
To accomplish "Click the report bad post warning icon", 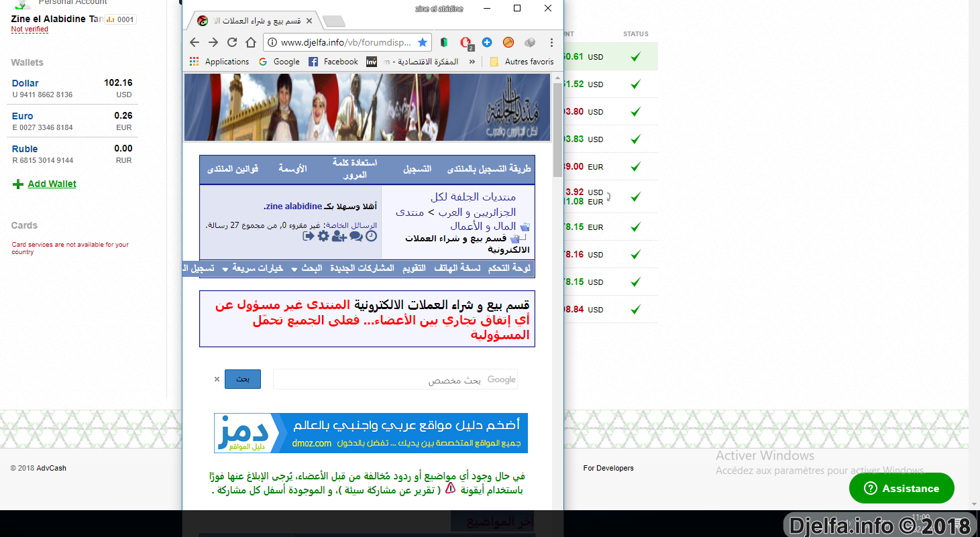I will 450,488.
